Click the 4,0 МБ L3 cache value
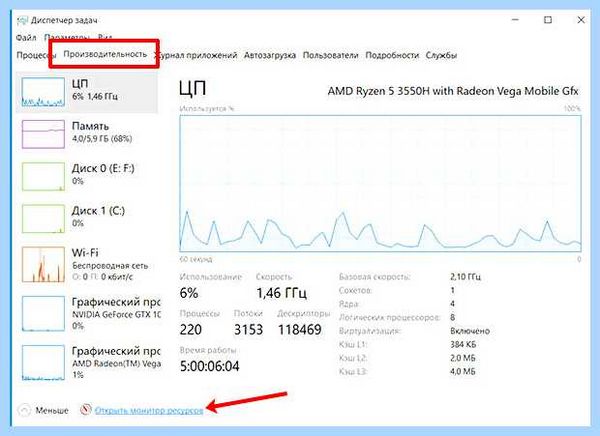The height and width of the screenshot is (436, 600). click(462, 371)
